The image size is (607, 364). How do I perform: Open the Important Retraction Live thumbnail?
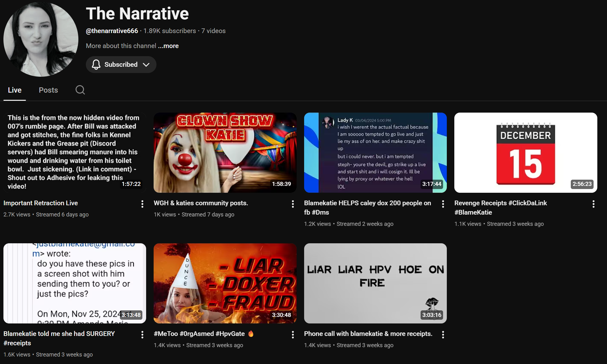(75, 153)
